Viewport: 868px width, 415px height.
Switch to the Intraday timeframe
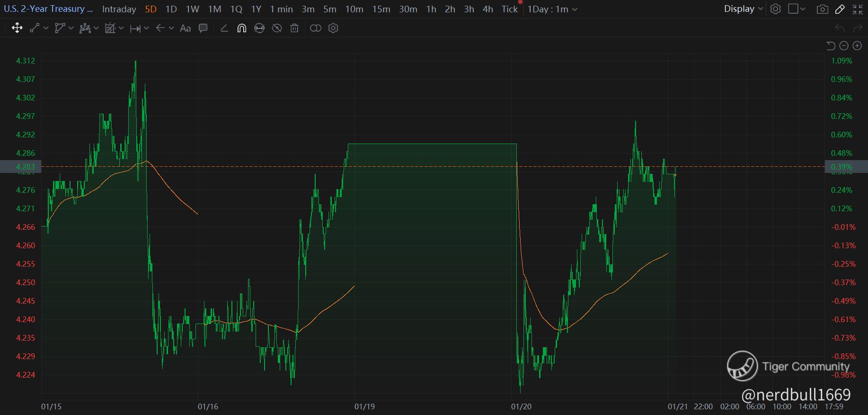(119, 9)
